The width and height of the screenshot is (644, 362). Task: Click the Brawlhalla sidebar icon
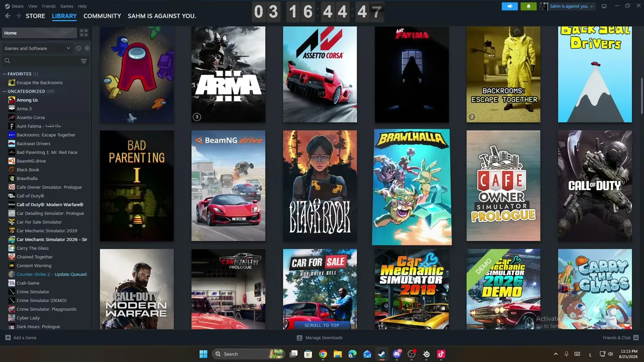[x=12, y=178]
